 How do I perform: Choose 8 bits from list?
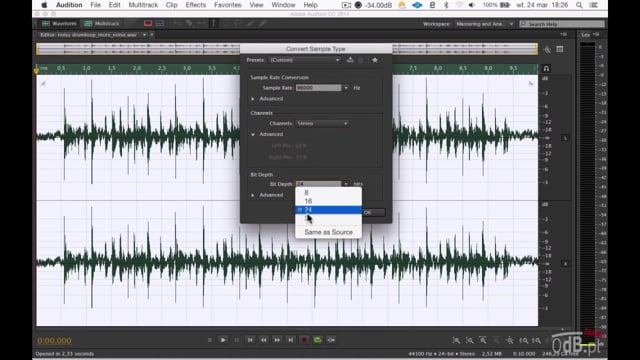coord(328,193)
